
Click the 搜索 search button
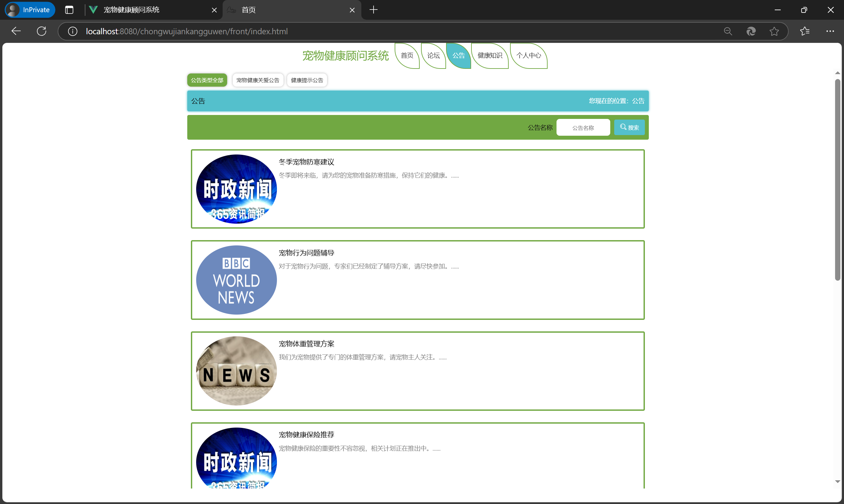pos(629,127)
